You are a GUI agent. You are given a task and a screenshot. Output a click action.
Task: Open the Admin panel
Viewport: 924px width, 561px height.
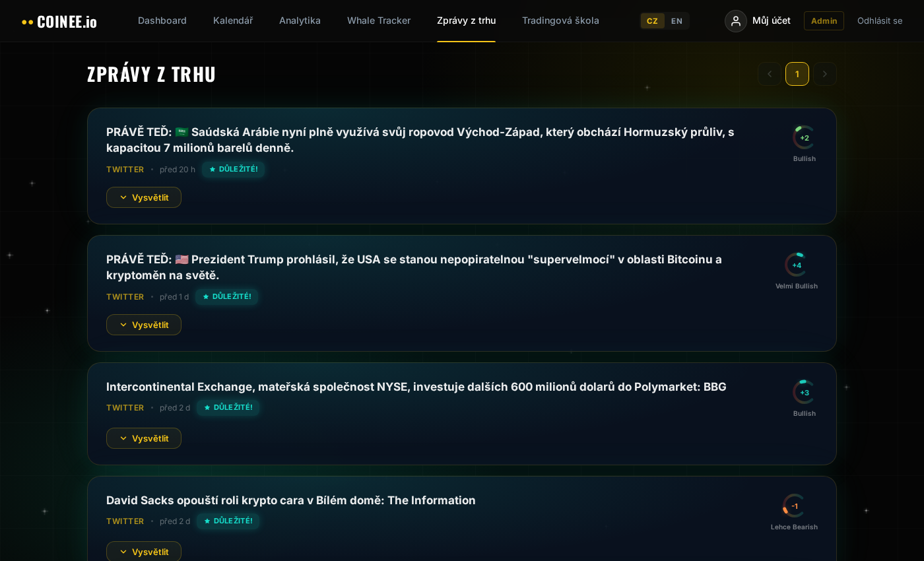pyautogui.click(x=824, y=20)
